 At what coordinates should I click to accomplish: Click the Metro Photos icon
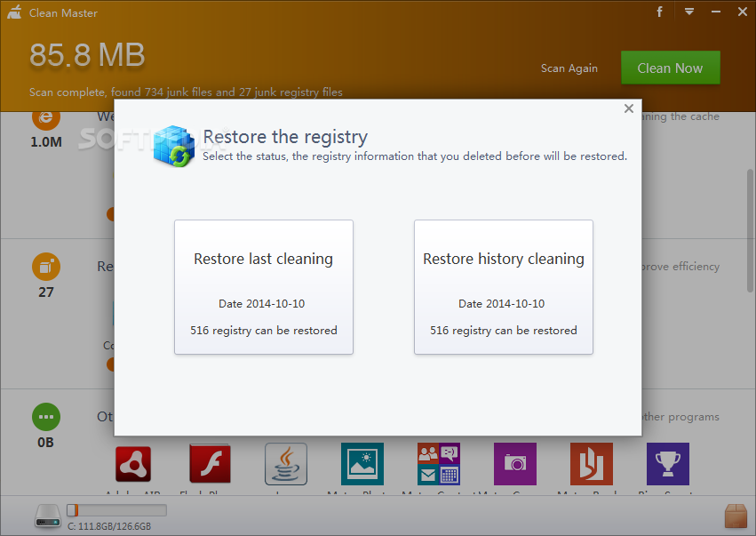click(362, 464)
